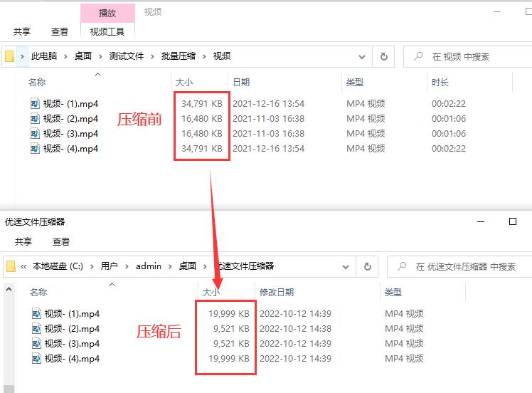Click the 视频- (1).mp4 file icon in top window
Image resolution: width=532 pixels, height=393 pixels.
click(35, 103)
